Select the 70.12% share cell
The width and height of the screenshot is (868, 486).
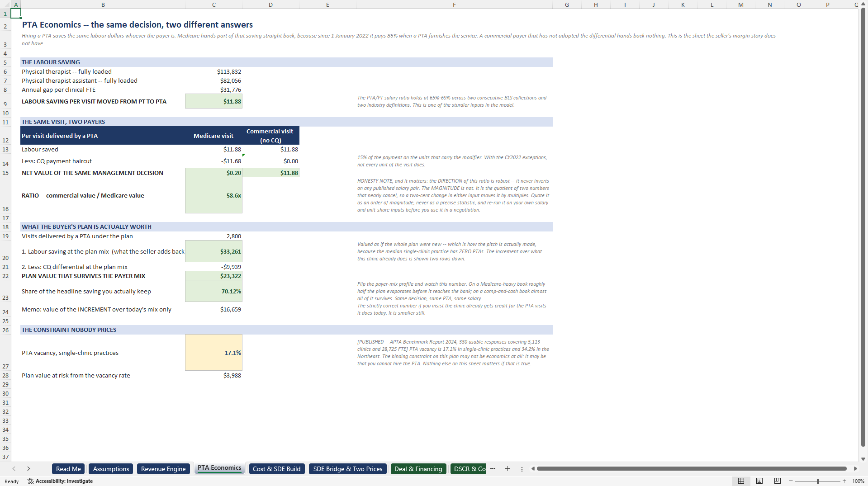tap(213, 291)
